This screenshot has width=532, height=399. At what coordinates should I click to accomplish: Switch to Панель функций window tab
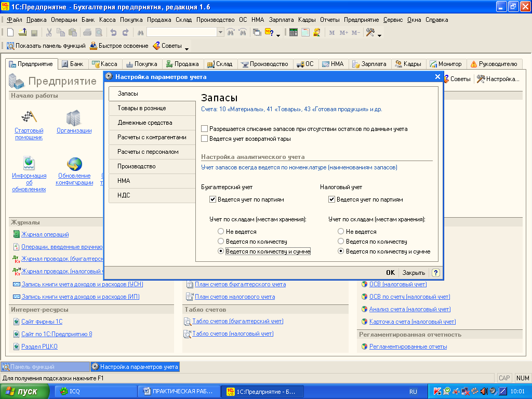point(45,367)
